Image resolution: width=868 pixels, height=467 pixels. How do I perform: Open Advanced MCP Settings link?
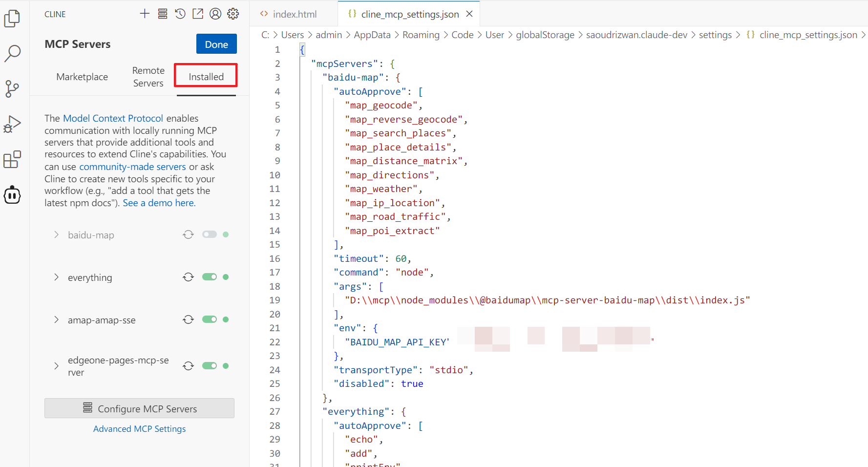139,429
